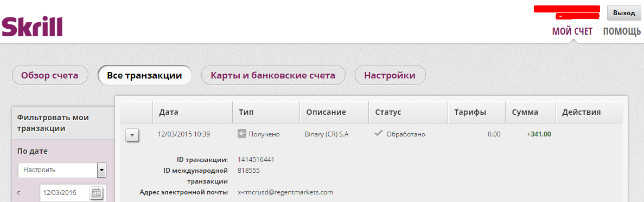Click the amount +341.00

tap(539, 134)
